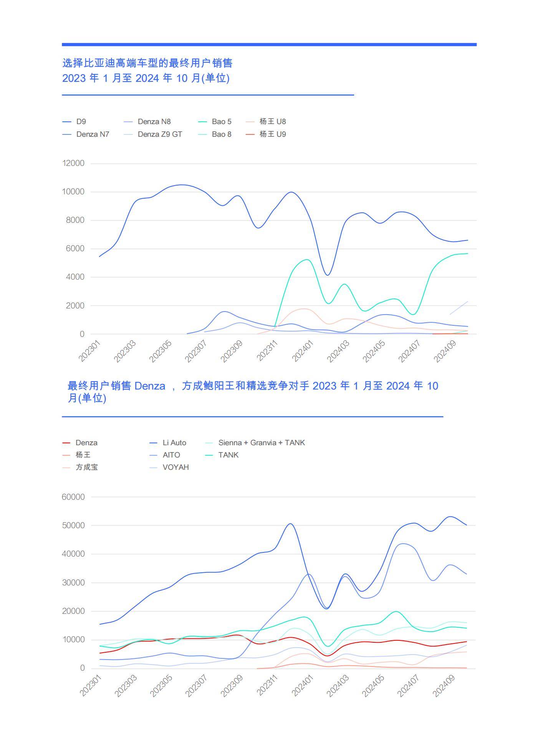Viewport: 538px width, 756px height.
Task: Click the second chart title 最终用户销售 Denza
Action: 116,386
